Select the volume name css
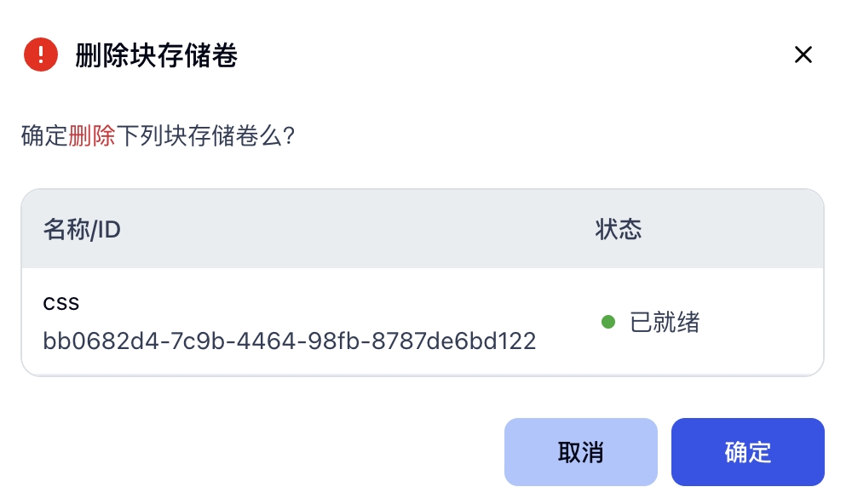Viewport: 852px width, 504px height. click(x=61, y=302)
